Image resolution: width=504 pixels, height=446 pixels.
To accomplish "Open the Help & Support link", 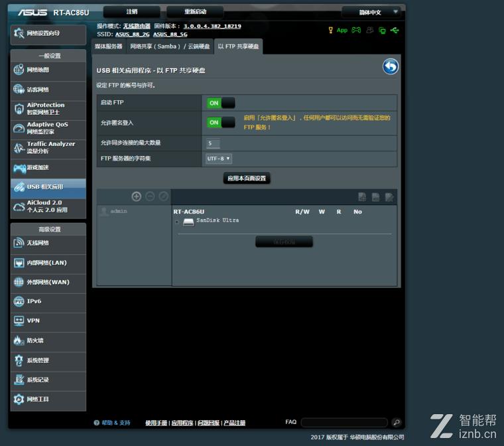I will pyautogui.click(x=112, y=423).
